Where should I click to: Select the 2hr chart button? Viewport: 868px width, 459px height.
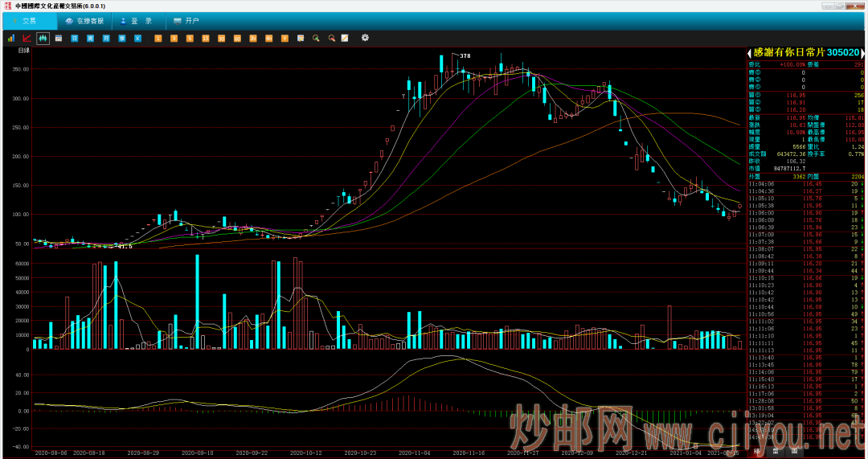click(253, 39)
